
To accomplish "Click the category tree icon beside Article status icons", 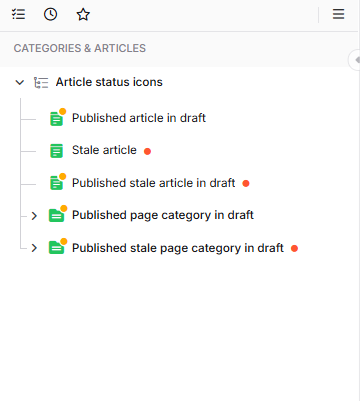I will [41, 82].
